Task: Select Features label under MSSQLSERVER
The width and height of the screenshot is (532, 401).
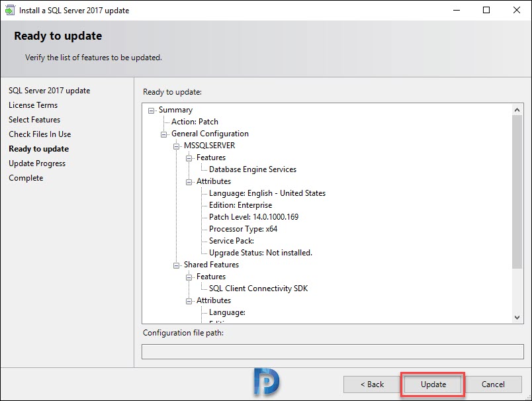Action: coord(211,157)
